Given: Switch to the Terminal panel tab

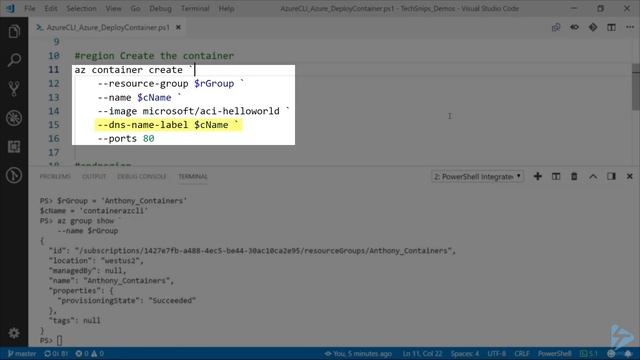Looking at the screenshot, I should click(193, 176).
